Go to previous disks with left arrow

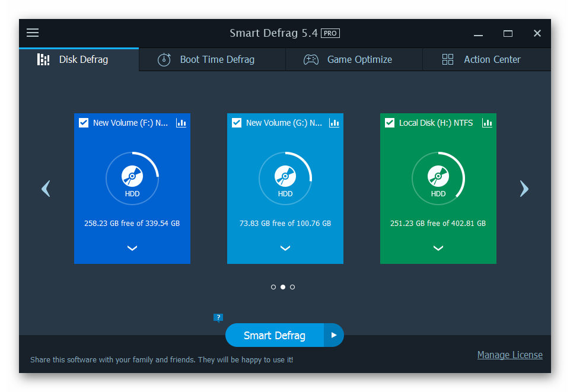[x=46, y=189]
